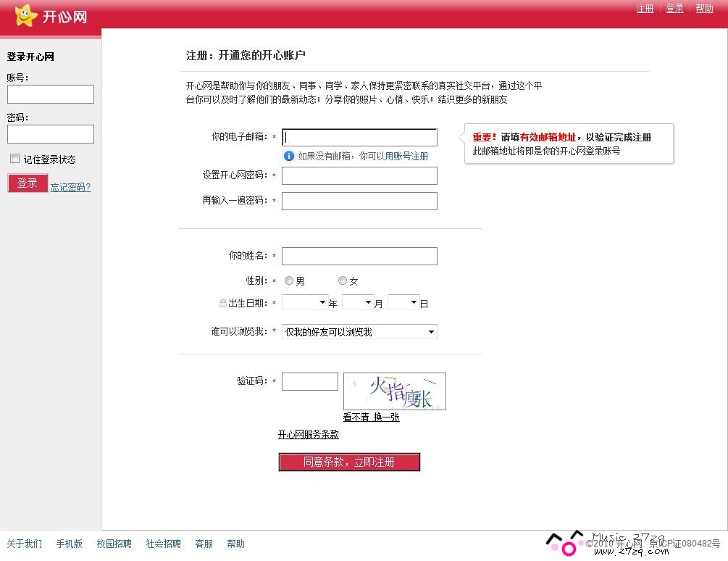728x561 pixels.
Task: Open the 注册 link in top bar
Action: coord(645,9)
